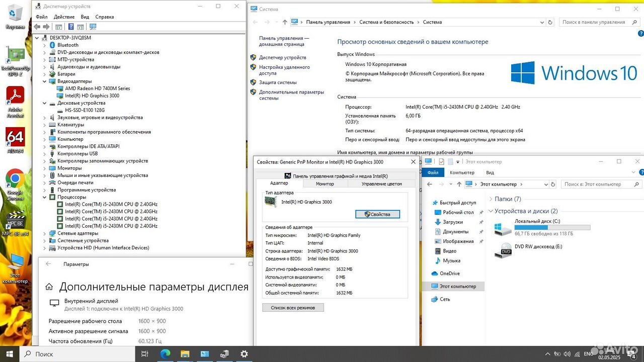Switch to Управление цветом tab
This screenshot has width=644, height=362.
(382, 184)
